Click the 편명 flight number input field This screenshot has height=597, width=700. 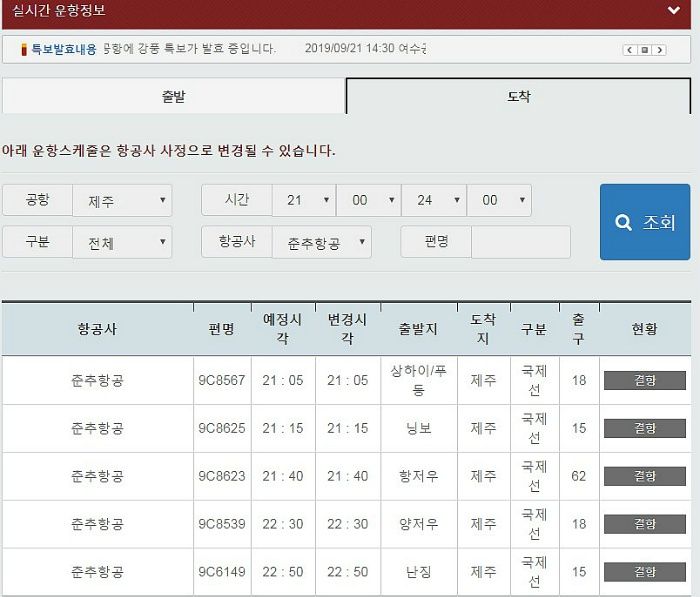(521, 242)
